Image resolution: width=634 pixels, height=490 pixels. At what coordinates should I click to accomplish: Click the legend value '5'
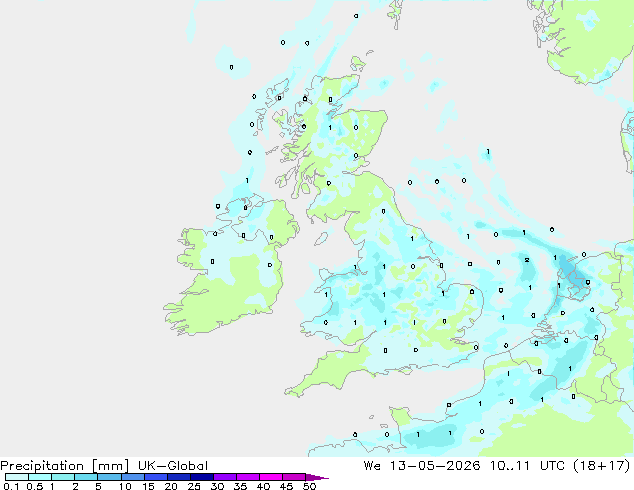tap(98, 486)
